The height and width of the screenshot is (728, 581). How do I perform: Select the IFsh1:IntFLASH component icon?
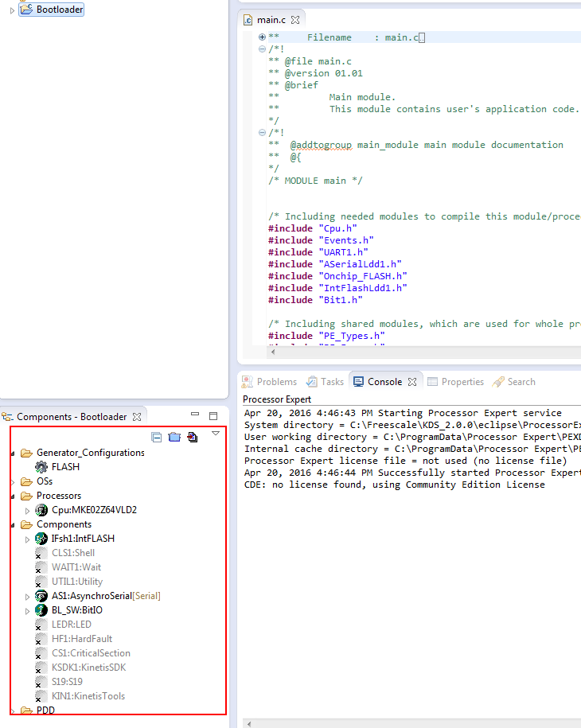[x=41, y=539]
